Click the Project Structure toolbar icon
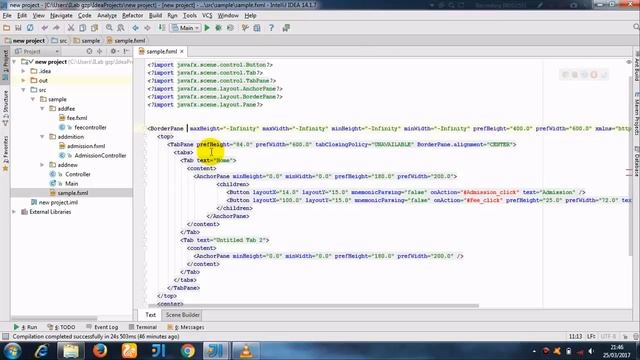Image resolution: width=640 pixels, height=360 pixels. [x=257, y=28]
